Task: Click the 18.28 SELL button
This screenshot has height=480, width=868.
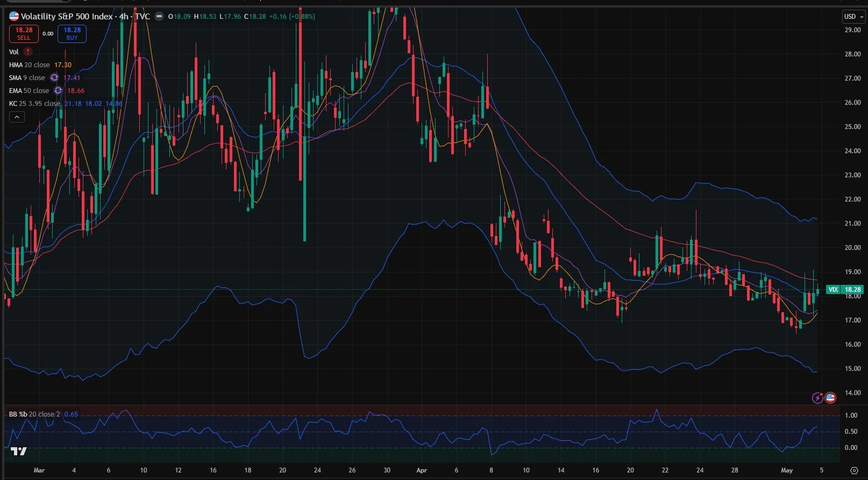Action: pos(24,34)
